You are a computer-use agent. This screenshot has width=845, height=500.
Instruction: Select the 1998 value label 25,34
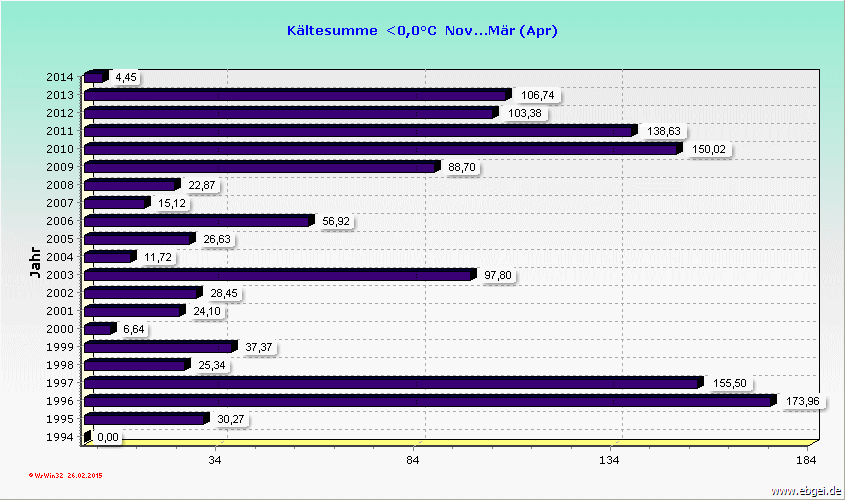212,365
